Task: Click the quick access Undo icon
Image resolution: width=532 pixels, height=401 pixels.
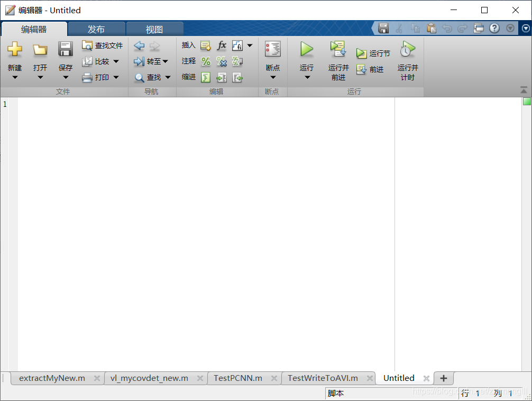Action: [x=447, y=28]
